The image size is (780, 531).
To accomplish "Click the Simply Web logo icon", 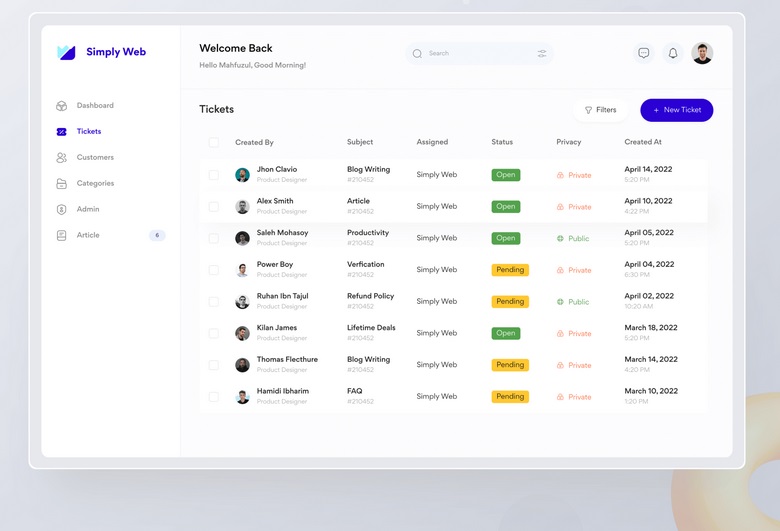I will pos(66,52).
